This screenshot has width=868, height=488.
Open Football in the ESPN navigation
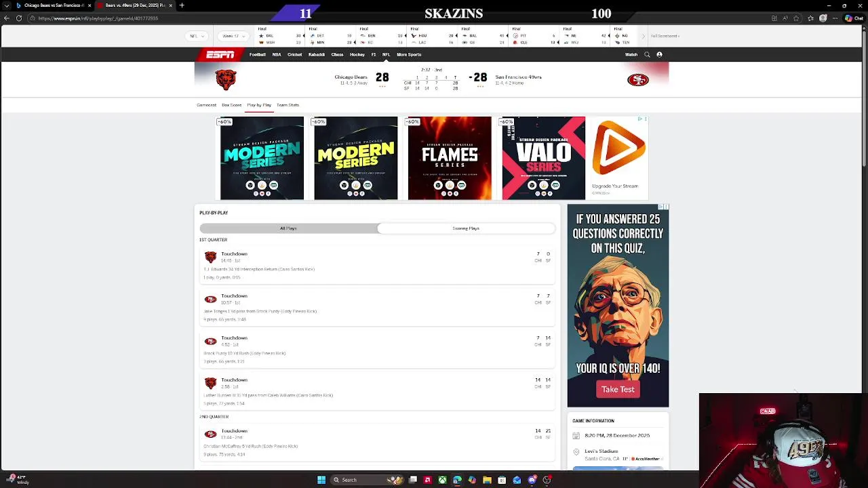258,54
